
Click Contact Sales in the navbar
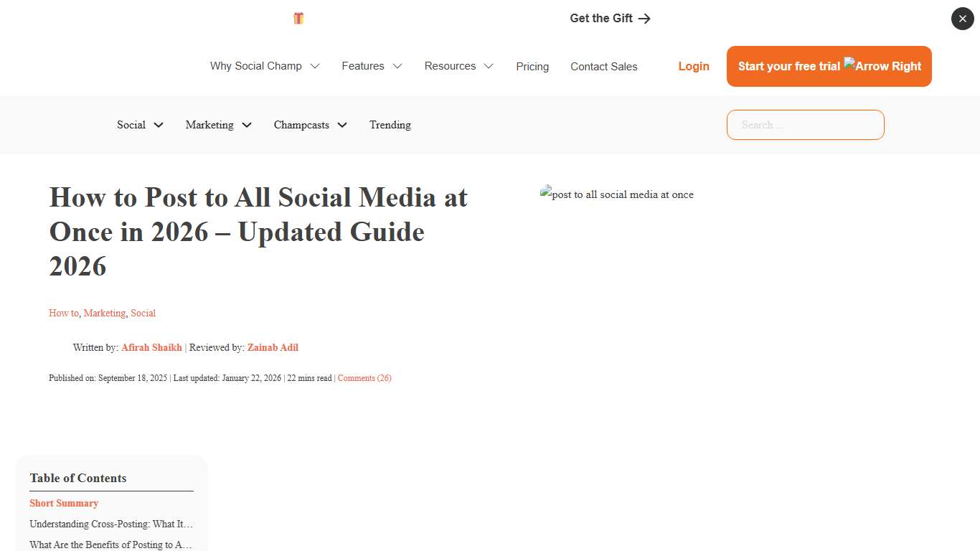[x=603, y=66]
